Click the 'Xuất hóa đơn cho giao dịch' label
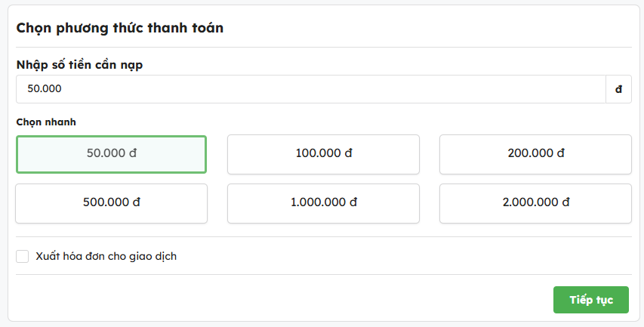Viewport: 644px width, 327px height. 106,257
